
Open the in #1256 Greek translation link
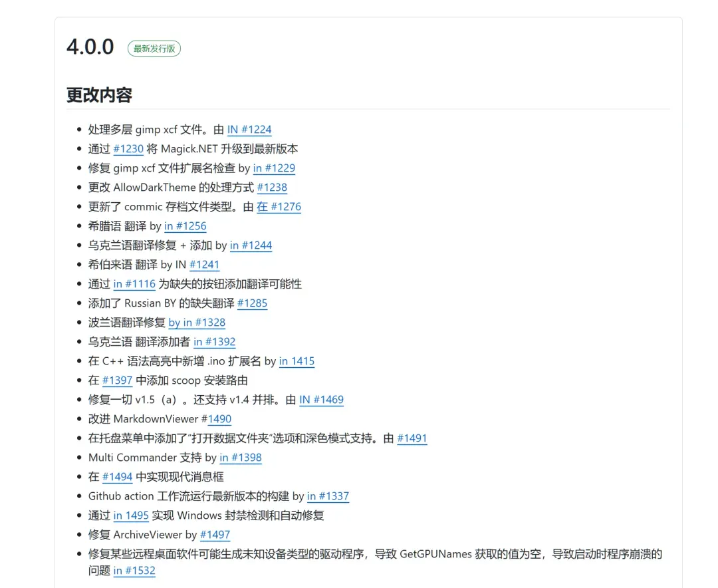(185, 226)
